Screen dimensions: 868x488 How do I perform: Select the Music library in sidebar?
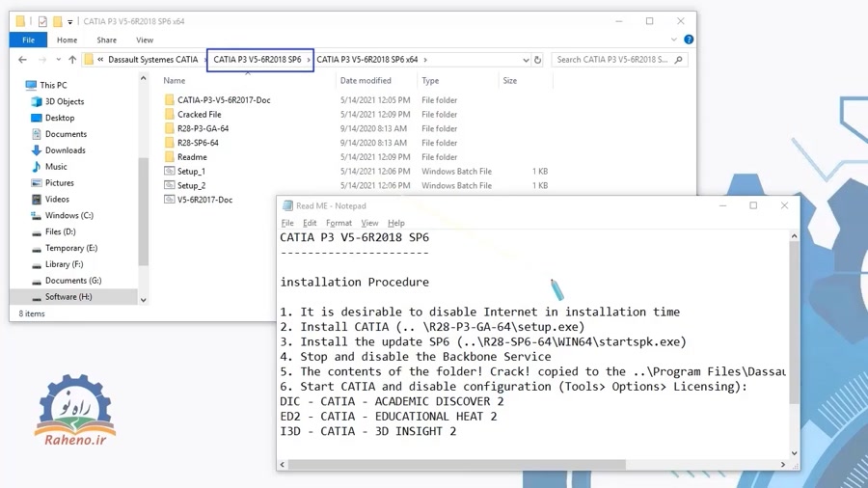[x=37, y=167]
